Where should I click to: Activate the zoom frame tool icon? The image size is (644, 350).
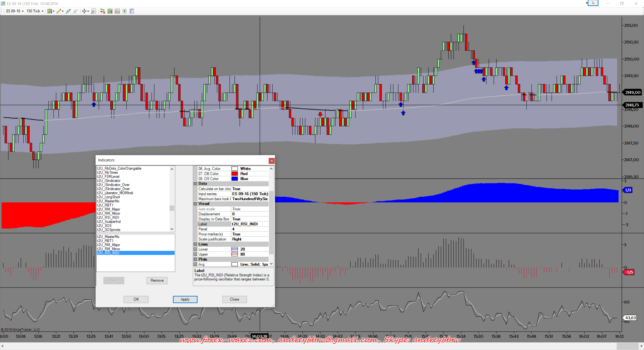[x=94, y=11]
